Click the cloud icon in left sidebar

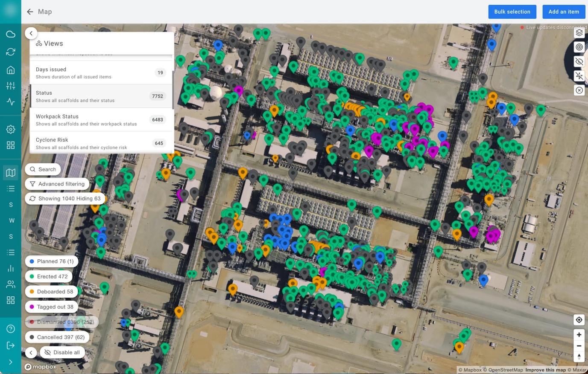11,34
